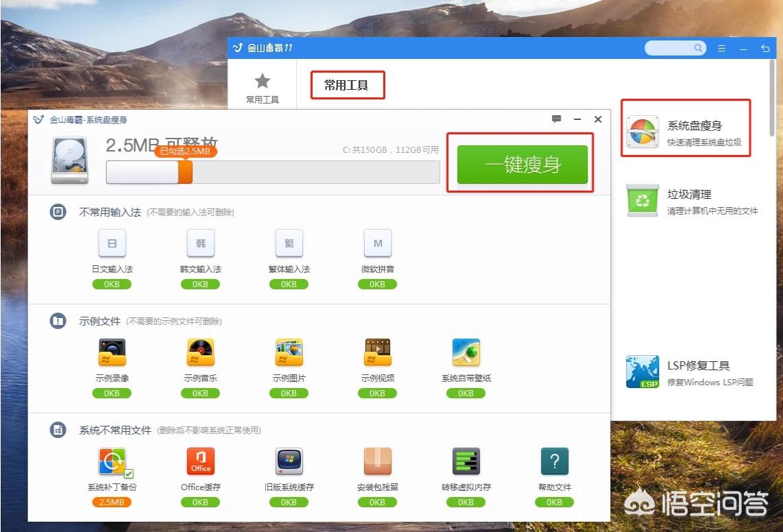Select 繁体输入法 for deletion
The width and height of the screenshot is (783, 532).
(x=289, y=243)
